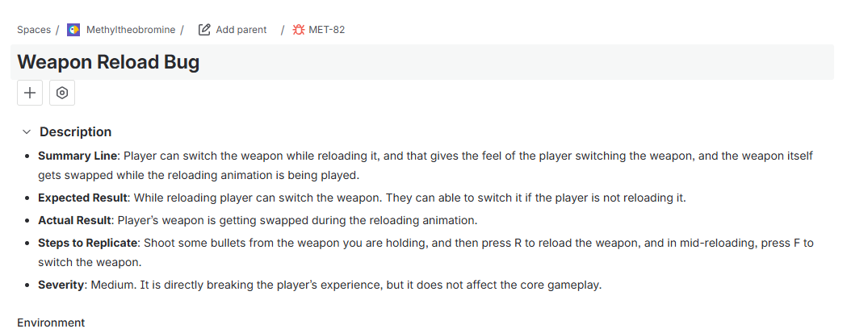Screen dimensions: 868x329
Task: Click the line starting 'gets swapped while'
Action: tap(199, 176)
